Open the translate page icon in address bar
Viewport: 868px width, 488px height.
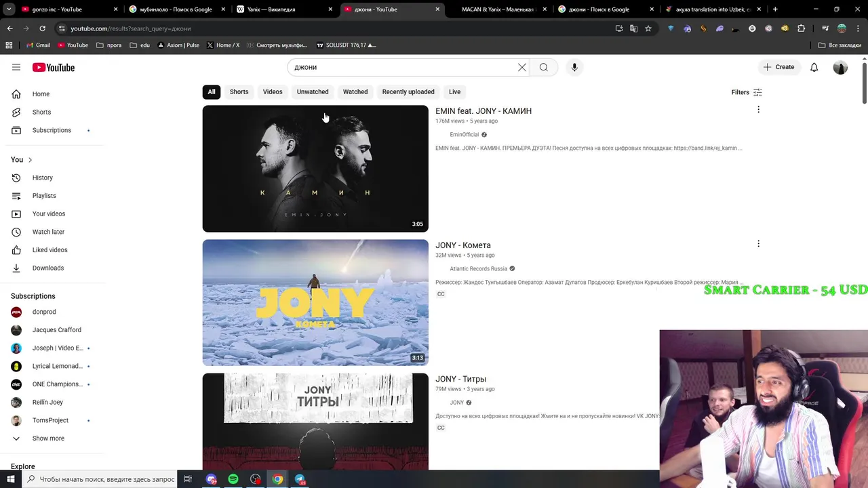pos(633,28)
